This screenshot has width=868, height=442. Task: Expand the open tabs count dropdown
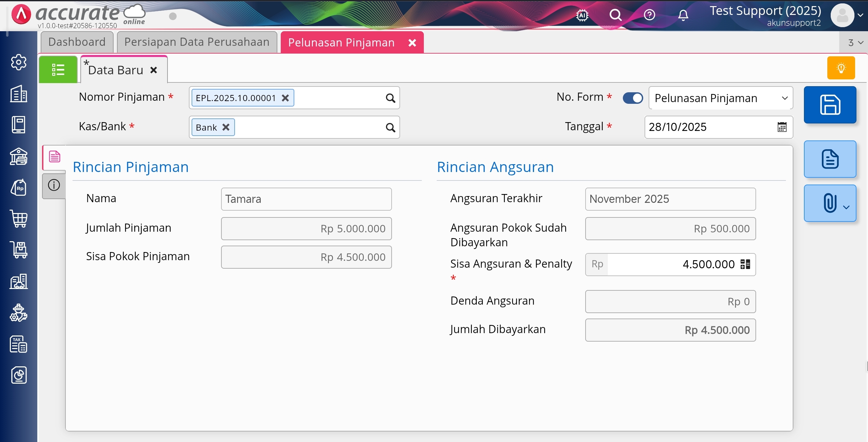coord(855,43)
